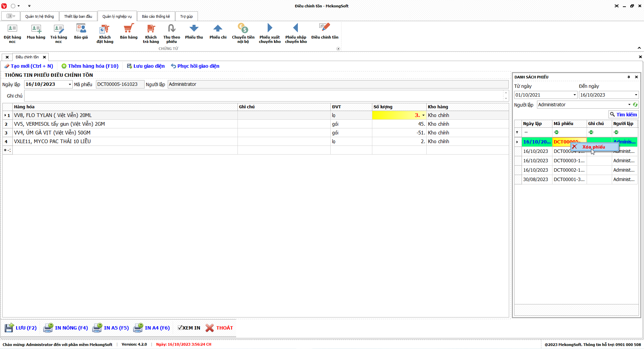The image size is (644, 349).
Task: Open the Đến ngày date dropdown
Action: click(636, 95)
